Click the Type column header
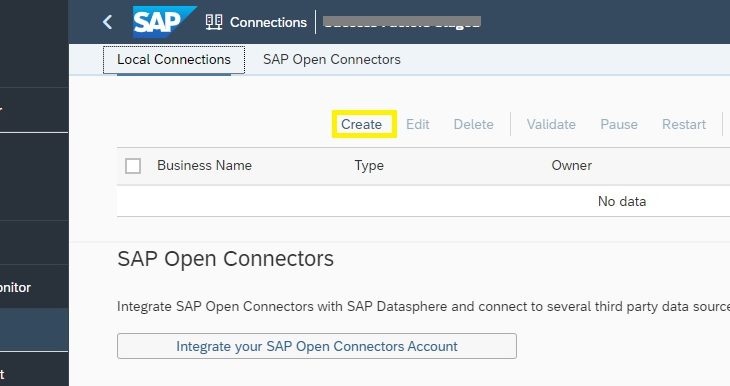 point(369,166)
